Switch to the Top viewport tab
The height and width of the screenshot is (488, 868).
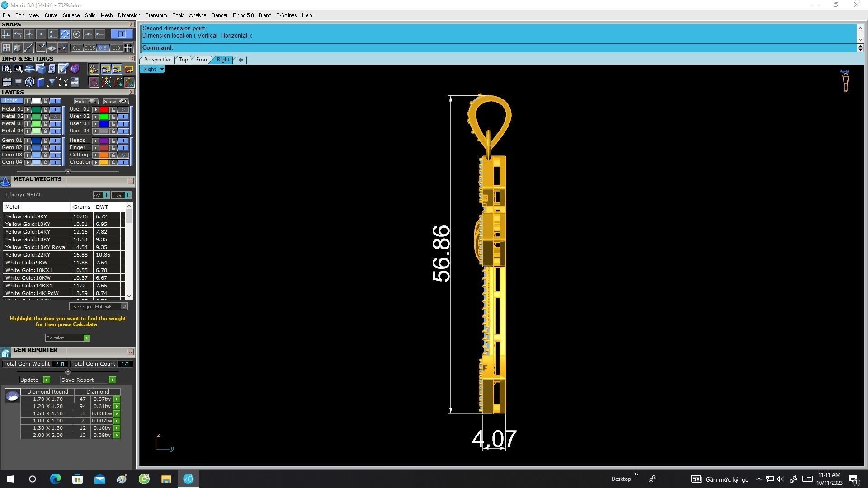pyautogui.click(x=183, y=60)
